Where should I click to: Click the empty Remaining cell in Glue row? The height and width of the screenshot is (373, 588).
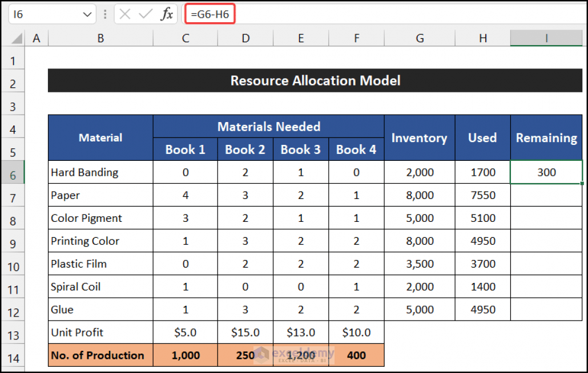click(546, 309)
